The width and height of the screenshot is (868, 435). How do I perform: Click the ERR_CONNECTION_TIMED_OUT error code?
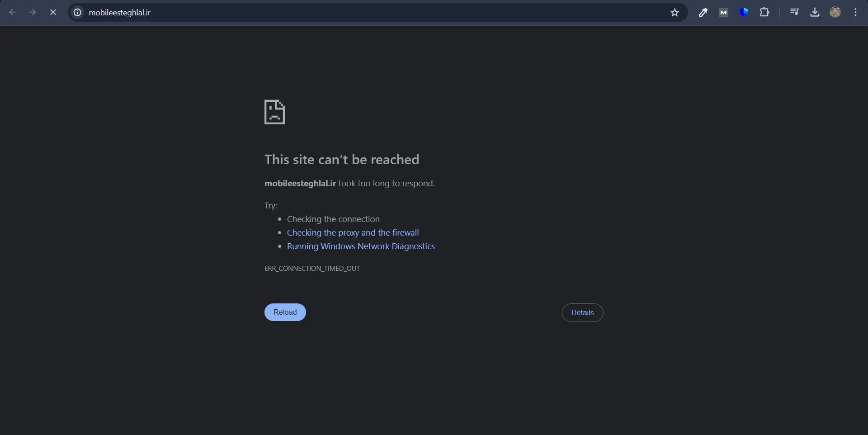[312, 268]
